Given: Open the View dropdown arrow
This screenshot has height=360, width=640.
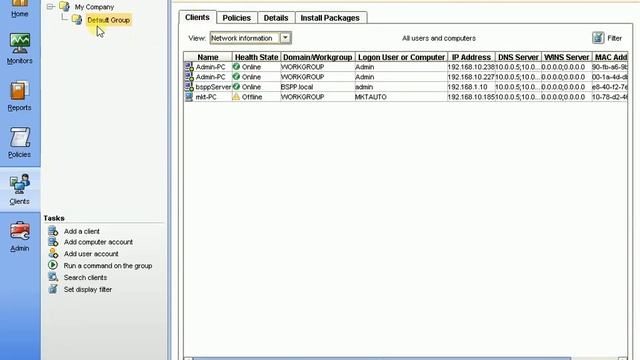Looking at the screenshot, I should [285, 38].
